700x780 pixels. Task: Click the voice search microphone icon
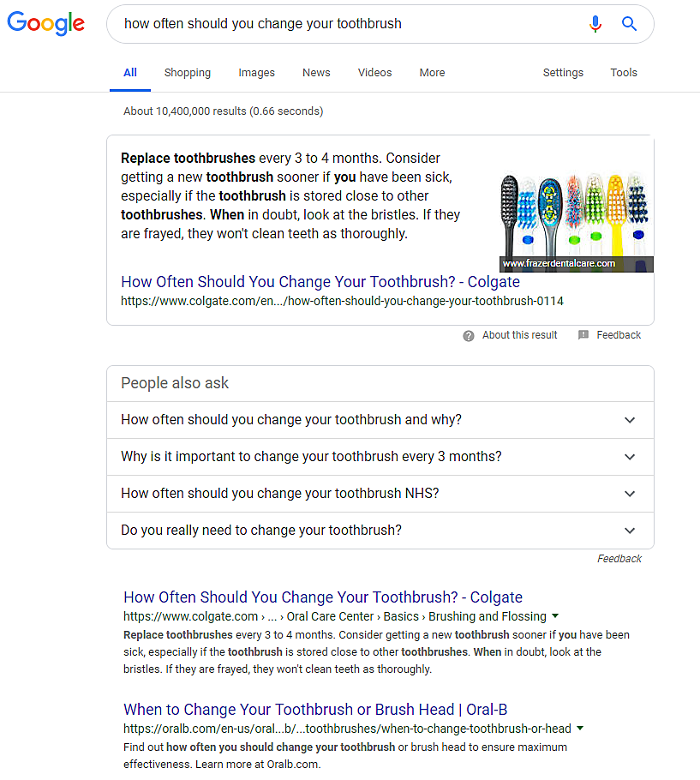coord(595,24)
